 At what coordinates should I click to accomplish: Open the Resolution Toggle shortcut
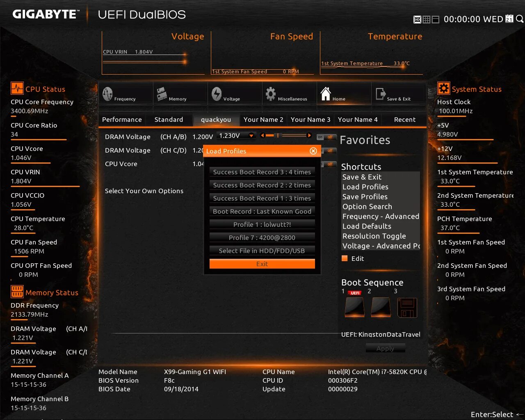pos(381,236)
